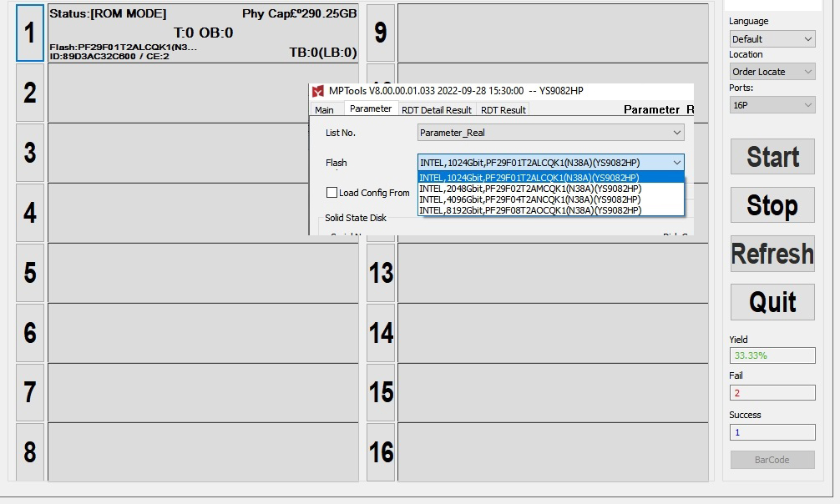Image resolution: width=840 pixels, height=504 pixels.
Task: Click the Phy Cap 290.25GB text
Action: coord(300,13)
